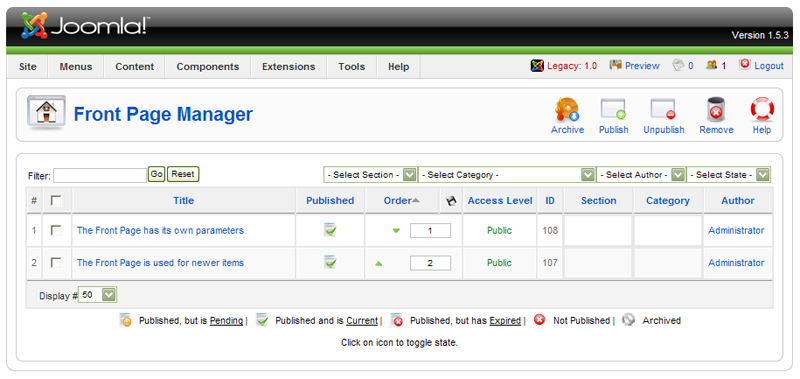The height and width of the screenshot is (379, 800).
Task: Sort by the Author column header
Action: tap(738, 200)
